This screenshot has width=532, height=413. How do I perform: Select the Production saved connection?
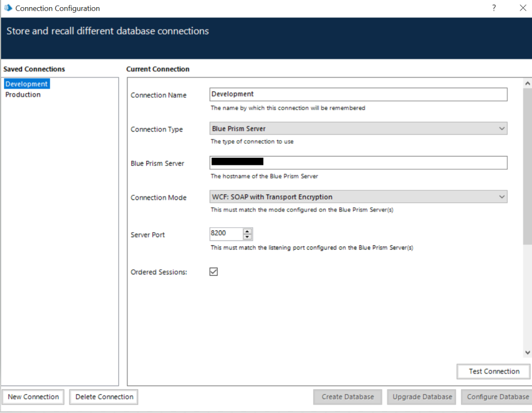click(23, 95)
